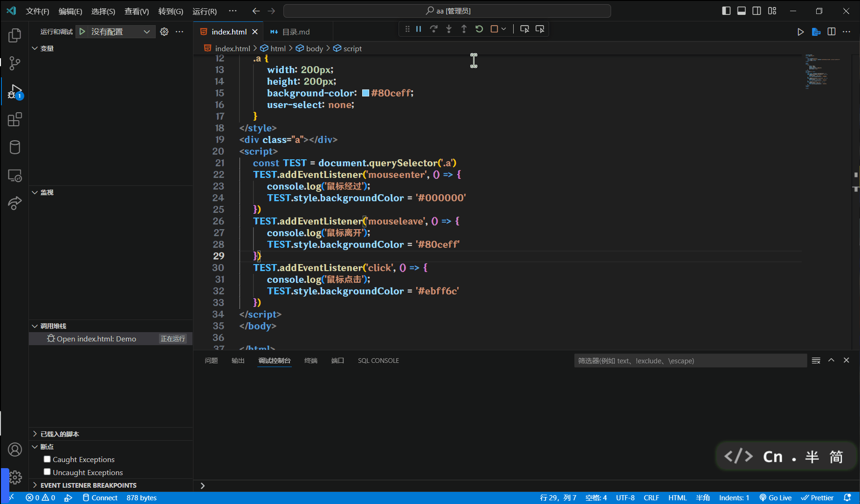
Task: Go back with the navigation arrow
Action: tap(256, 11)
